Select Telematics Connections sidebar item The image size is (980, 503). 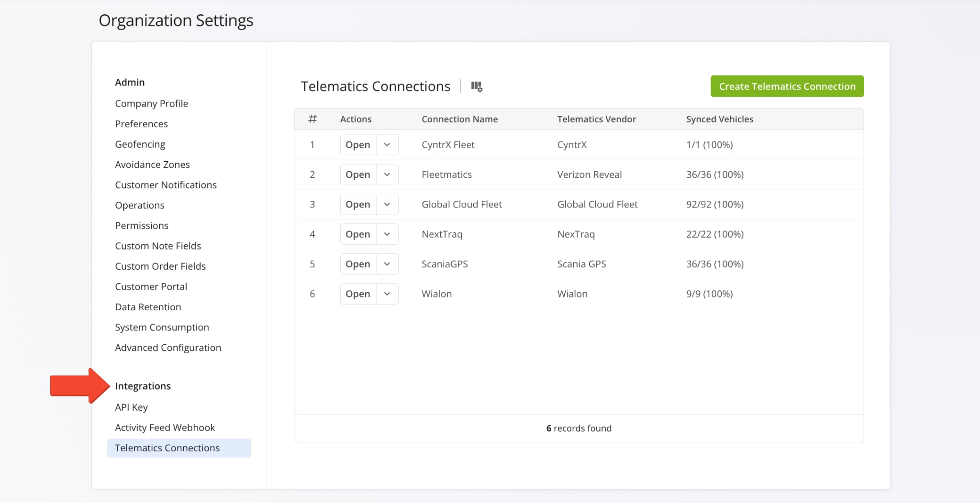tap(167, 448)
